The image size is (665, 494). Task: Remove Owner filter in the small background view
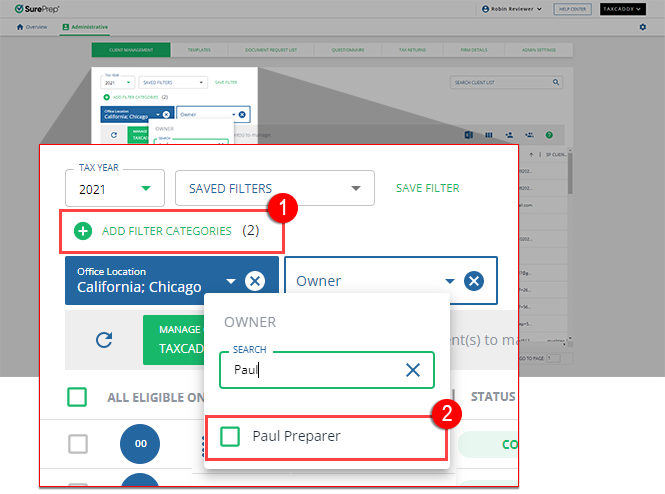242,114
